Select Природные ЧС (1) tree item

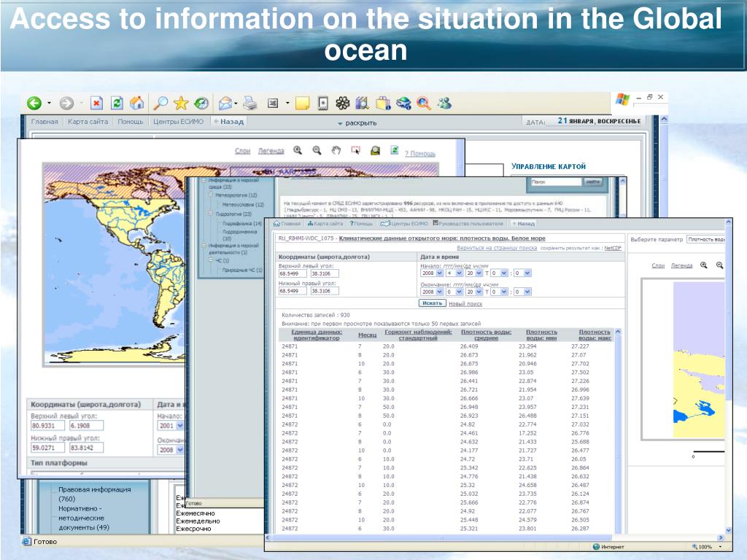pyautogui.click(x=242, y=270)
